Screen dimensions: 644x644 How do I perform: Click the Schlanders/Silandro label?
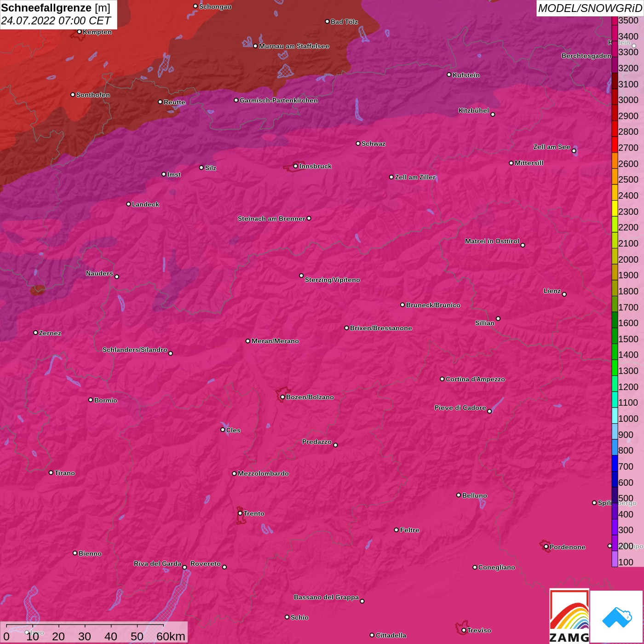[135, 350]
